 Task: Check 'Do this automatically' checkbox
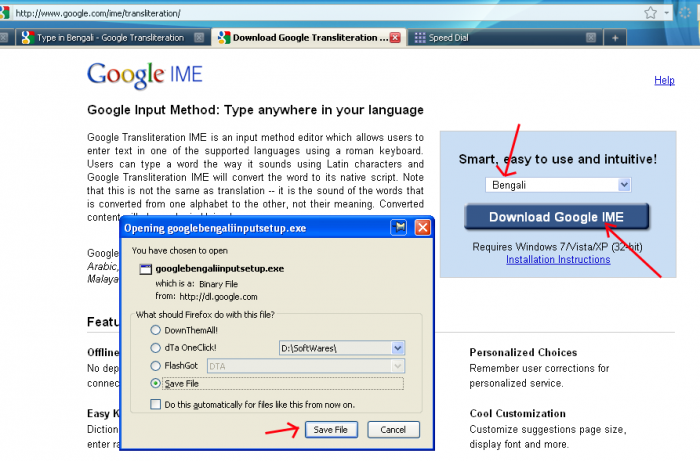(155, 404)
